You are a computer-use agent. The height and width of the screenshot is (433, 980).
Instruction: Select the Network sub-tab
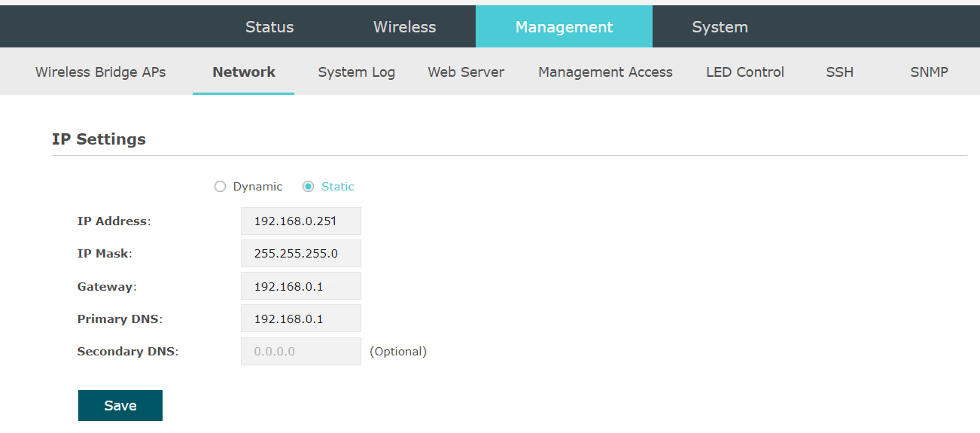coord(243,72)
